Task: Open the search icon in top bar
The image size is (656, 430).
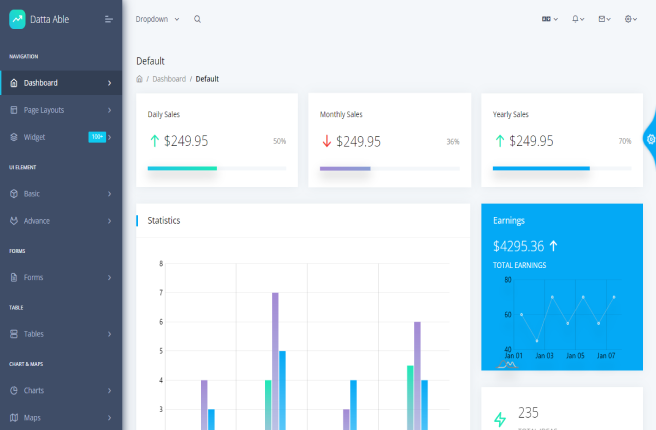Action: click(197, 19)
